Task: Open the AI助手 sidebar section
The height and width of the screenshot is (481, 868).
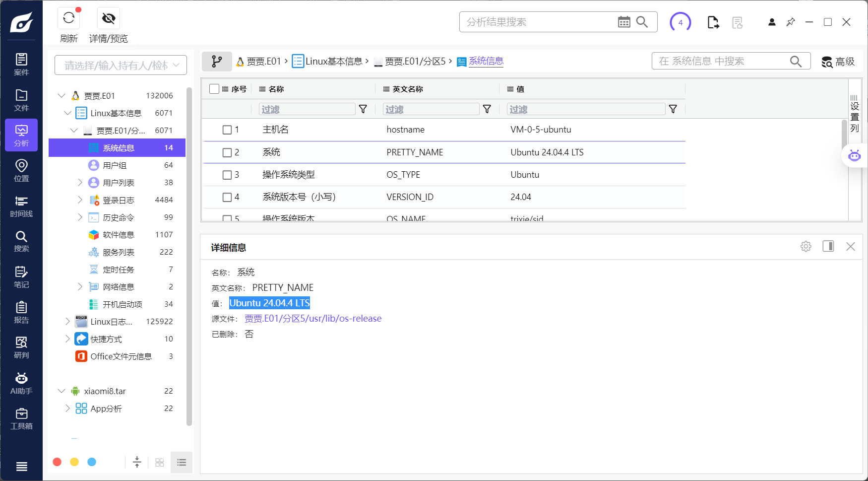Action: [21, 383]
